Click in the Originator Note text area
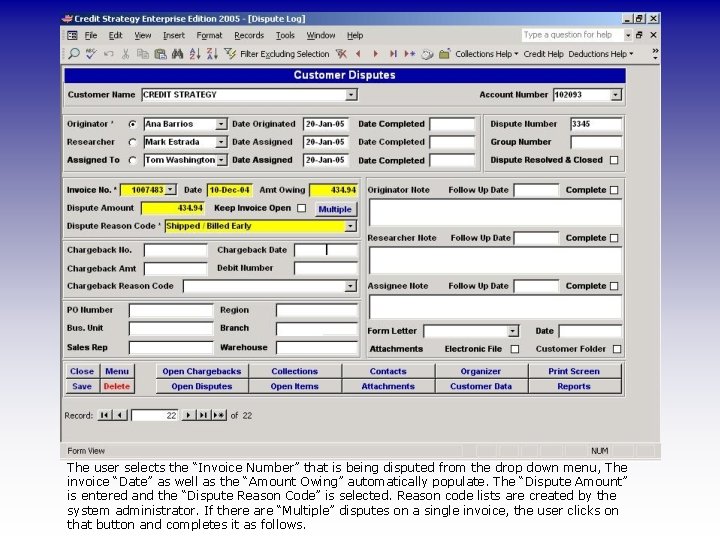This screenshot has width=720, height=540. 495,212
